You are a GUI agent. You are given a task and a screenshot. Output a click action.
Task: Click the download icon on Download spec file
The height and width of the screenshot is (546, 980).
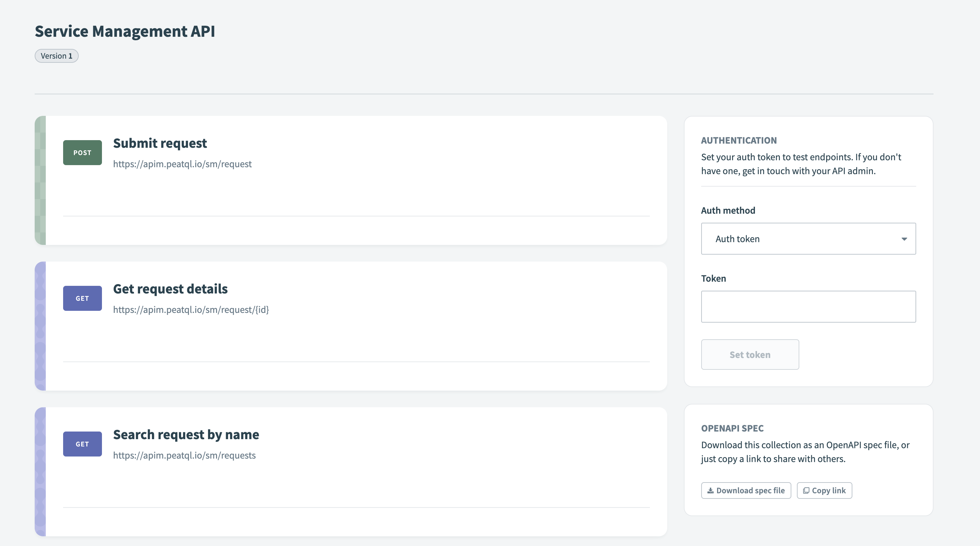pyautogui.click(x=711, y=490)
